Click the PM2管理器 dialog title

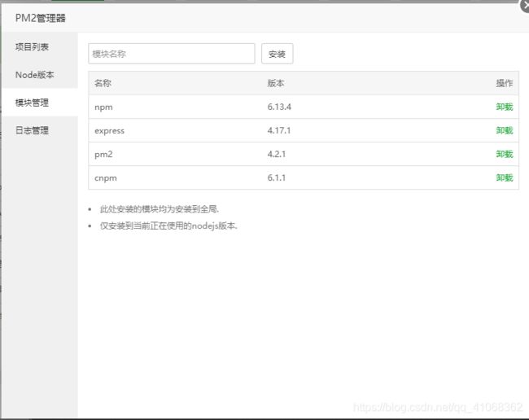coord(41,18)
